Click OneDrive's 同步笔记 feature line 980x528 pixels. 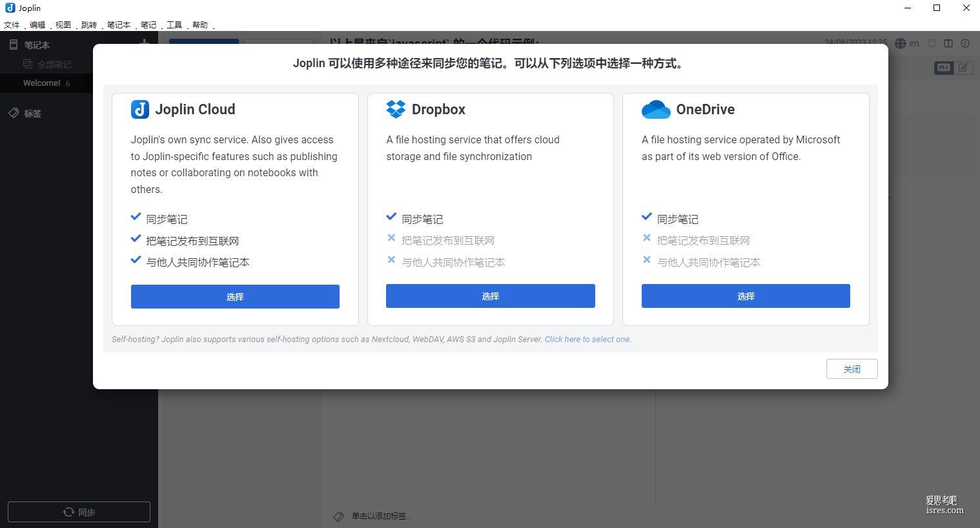pyautogui.click(x=678, y=219)
